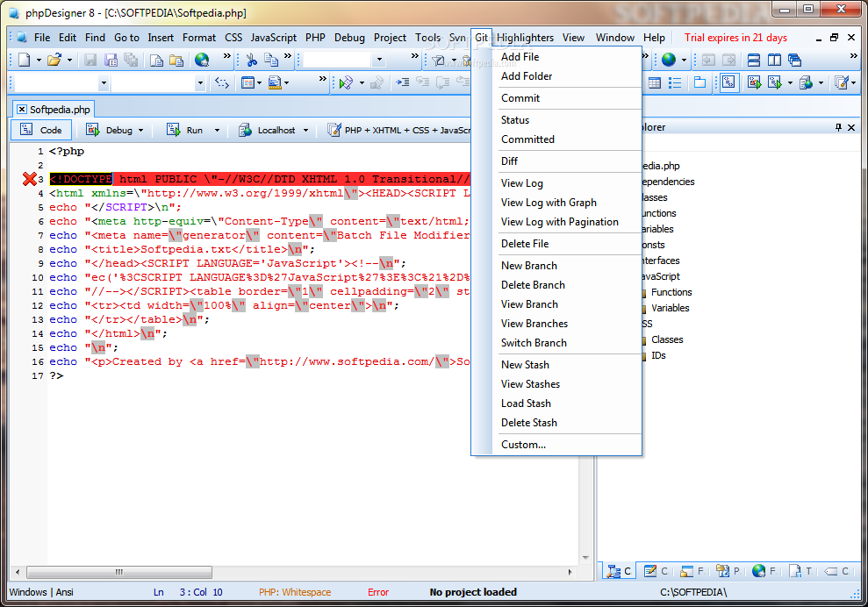Click the blue dashed arrows icon

222,83
